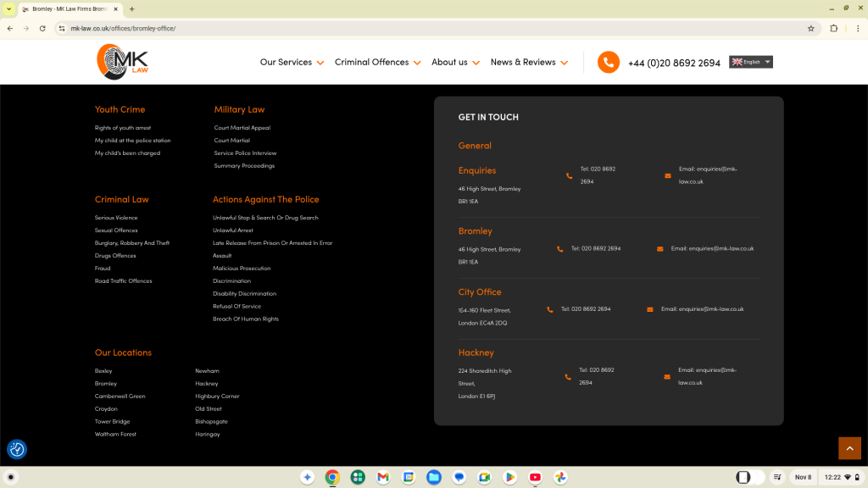
Task: Expand the Criminal Offences menu
Action: pos(377,63)
